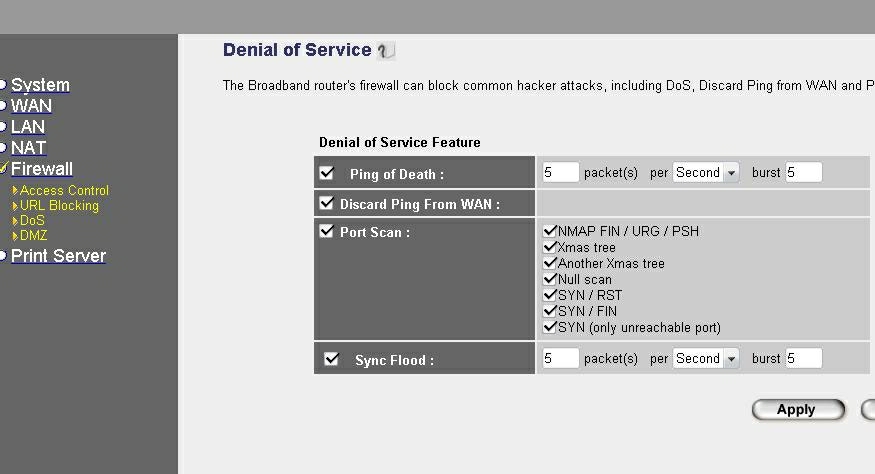Uncheck Discard Ping From WAN
The height and width of the screenshot is (474, 875).
327,203
